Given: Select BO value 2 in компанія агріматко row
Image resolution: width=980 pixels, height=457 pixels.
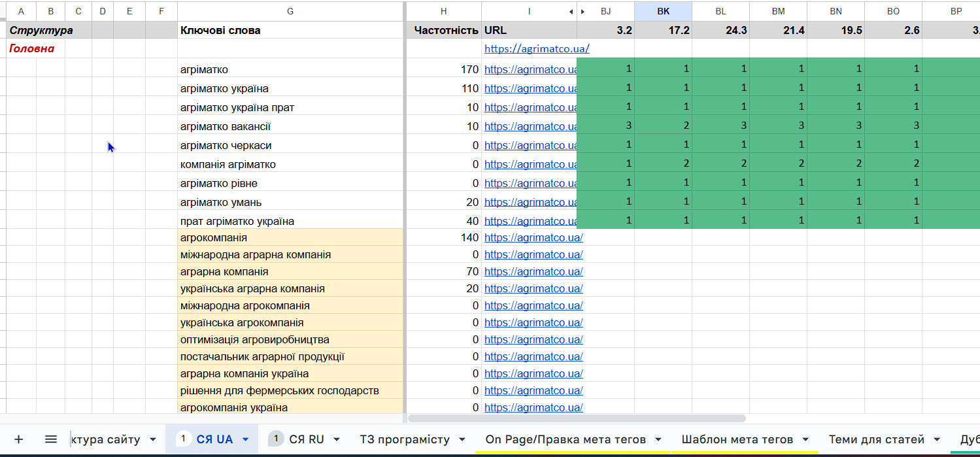Looking at the screenshot, I should point(893,164).
